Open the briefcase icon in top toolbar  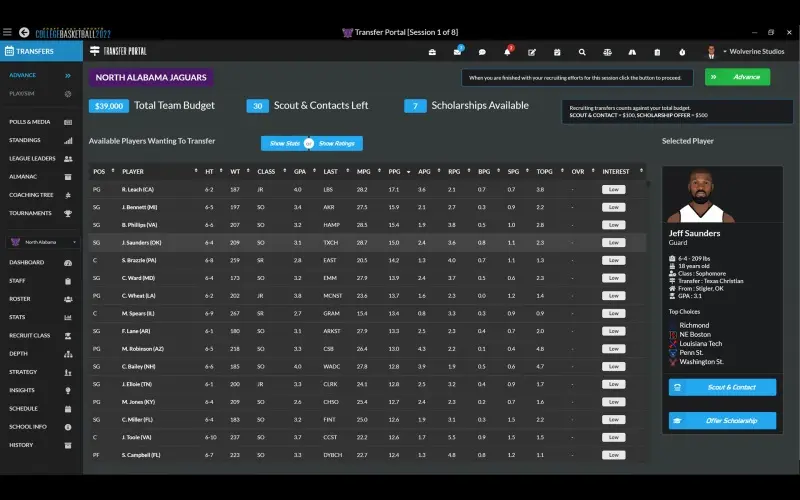[432, 52]
